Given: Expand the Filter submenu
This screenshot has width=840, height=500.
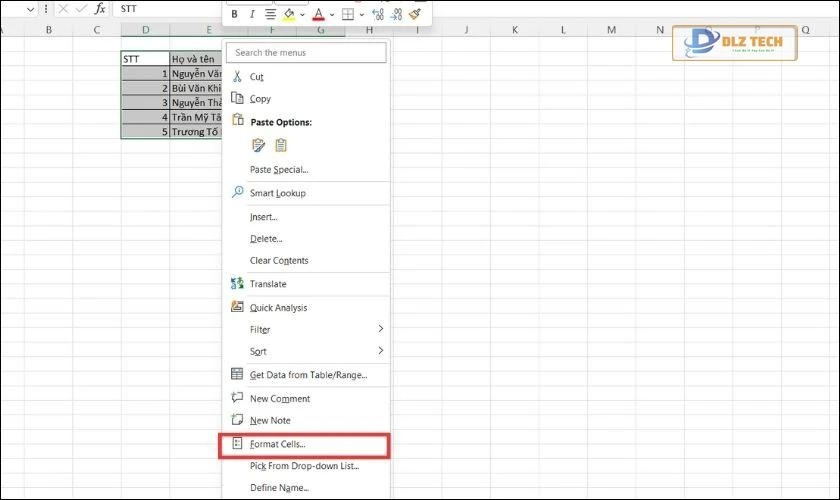Looking at the screenshot, I should point(381,329).
